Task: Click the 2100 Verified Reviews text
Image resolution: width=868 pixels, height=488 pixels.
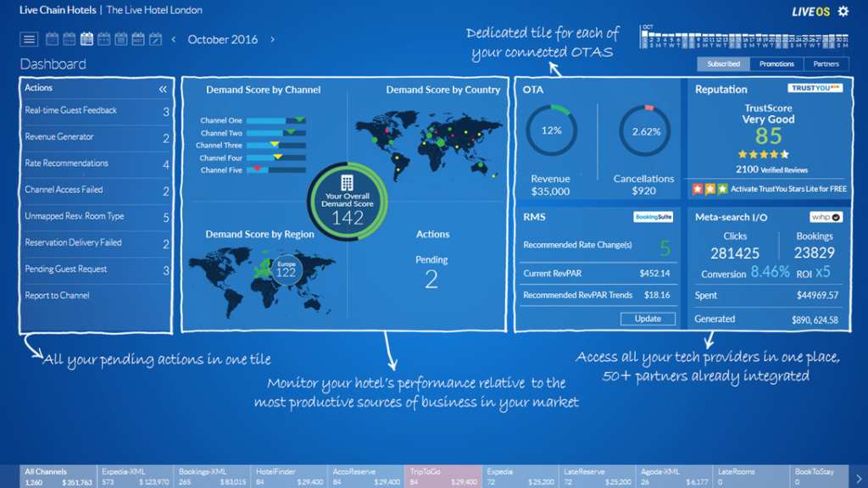Action: (771, 169)
